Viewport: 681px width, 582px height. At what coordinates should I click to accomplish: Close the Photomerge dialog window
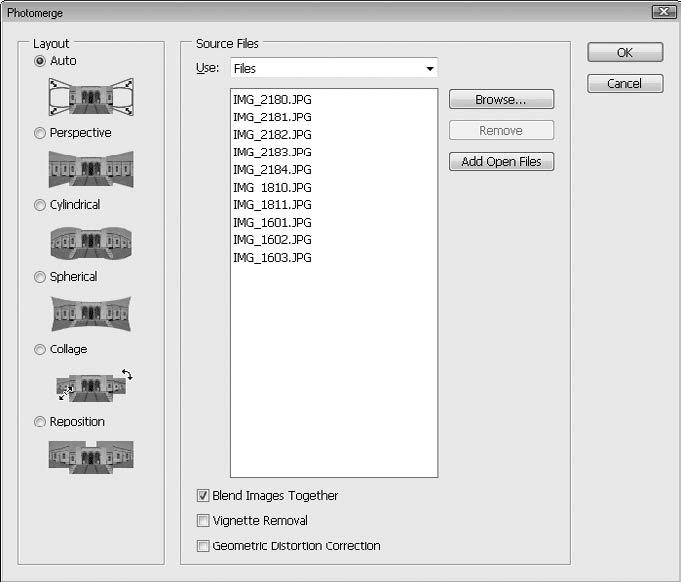pos(664,12)
